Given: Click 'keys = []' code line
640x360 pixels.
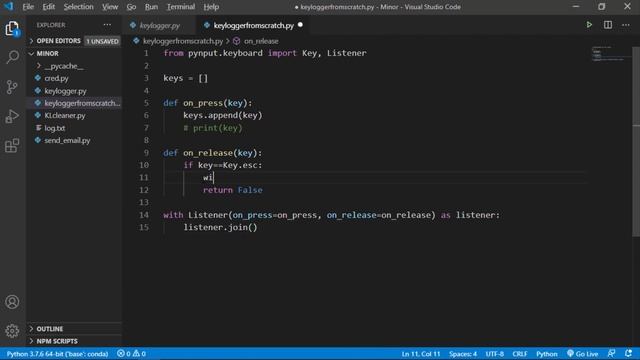Looking at the screenshot, I should (185, 78).
